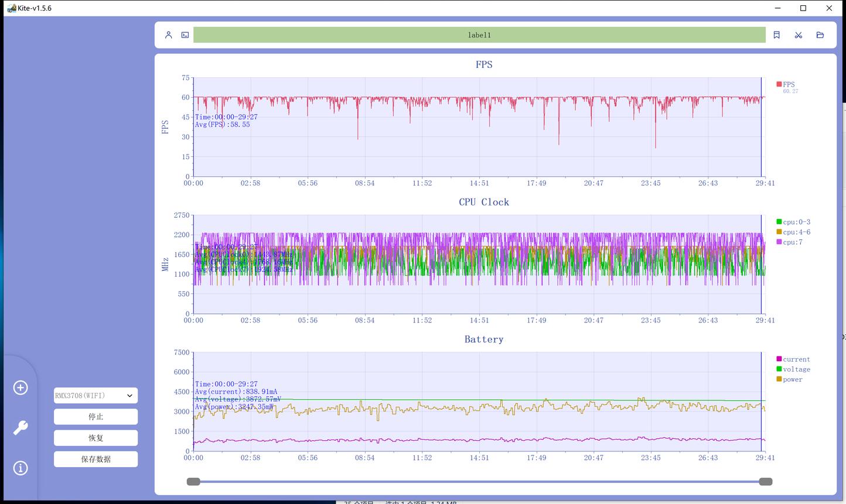Click the right handle of range slider
The image size is (846, 504).
pyautogui.click(x=765, y=482)
